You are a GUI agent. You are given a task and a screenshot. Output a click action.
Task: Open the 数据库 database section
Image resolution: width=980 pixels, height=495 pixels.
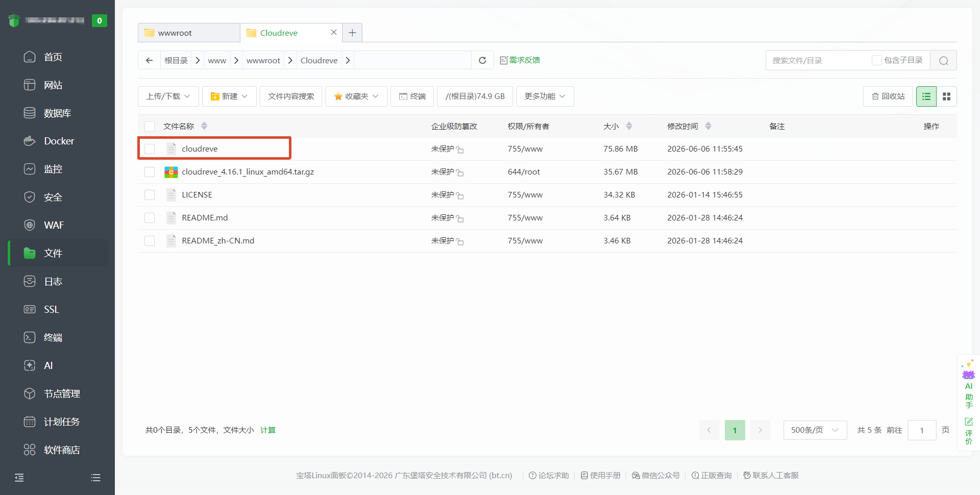tap(57, 113)
